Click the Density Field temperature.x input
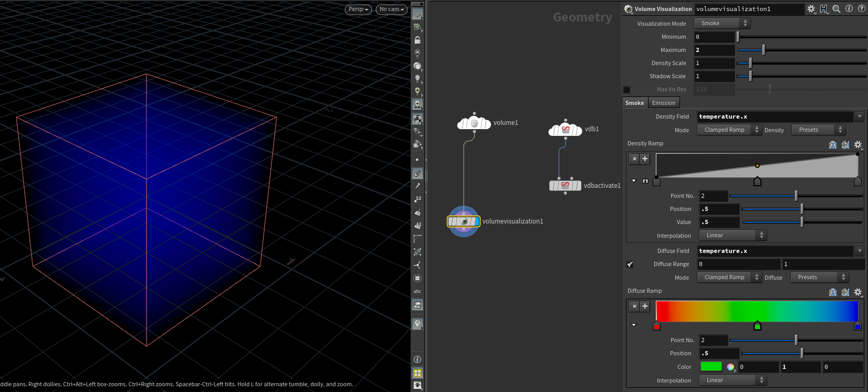868x392 pixels. pos(776,116)
